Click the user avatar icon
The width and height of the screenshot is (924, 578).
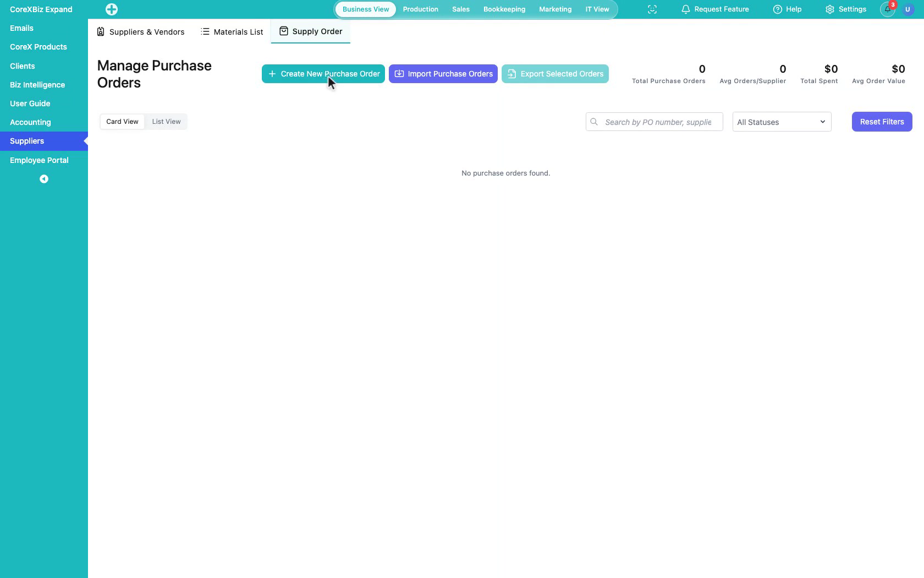tap(908, 9)
